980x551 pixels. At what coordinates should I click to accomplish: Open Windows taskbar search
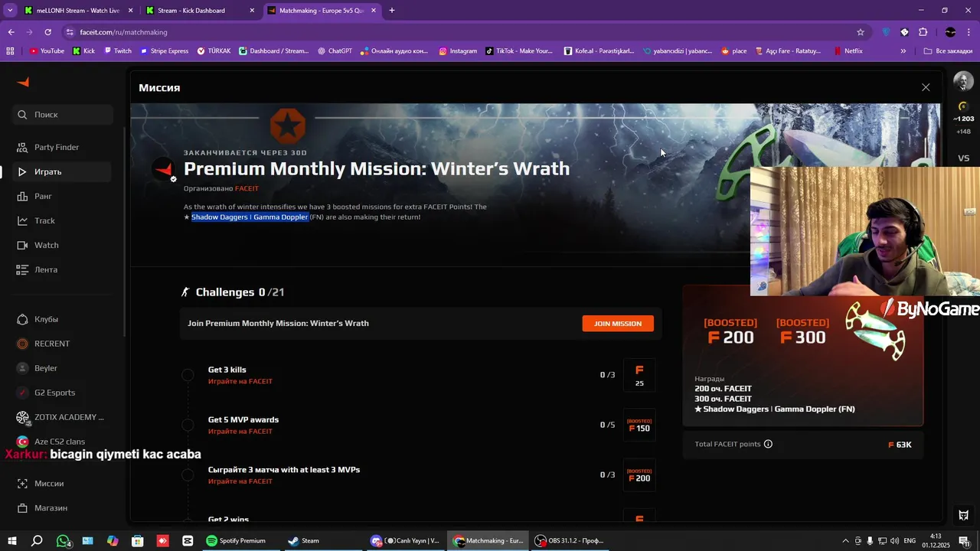37,541
